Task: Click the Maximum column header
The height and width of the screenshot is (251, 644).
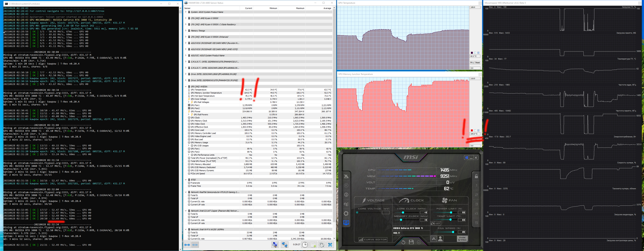Action: [x=300, y=8]
